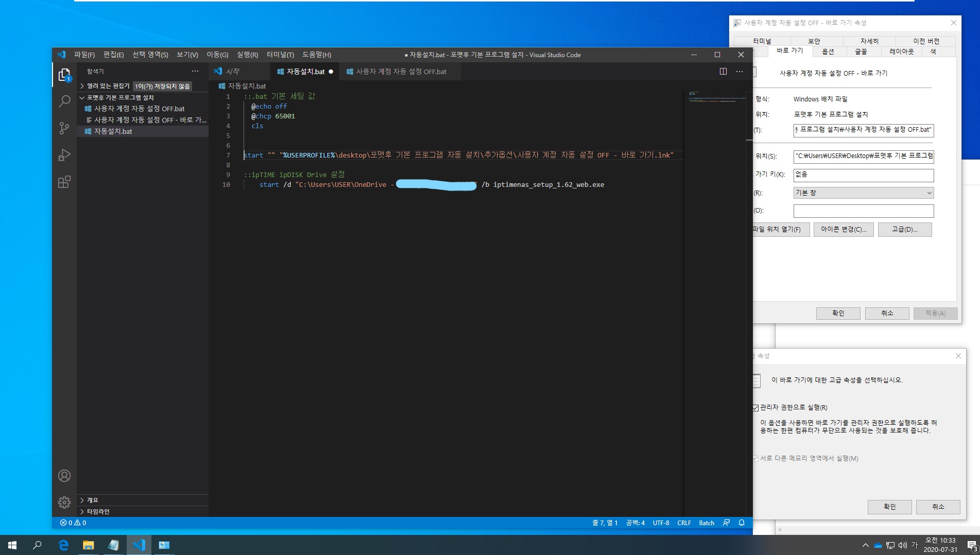This screenshot has width=980, height=555.
Task: Open the 보안 tab in properties
Action: point(814,41)
